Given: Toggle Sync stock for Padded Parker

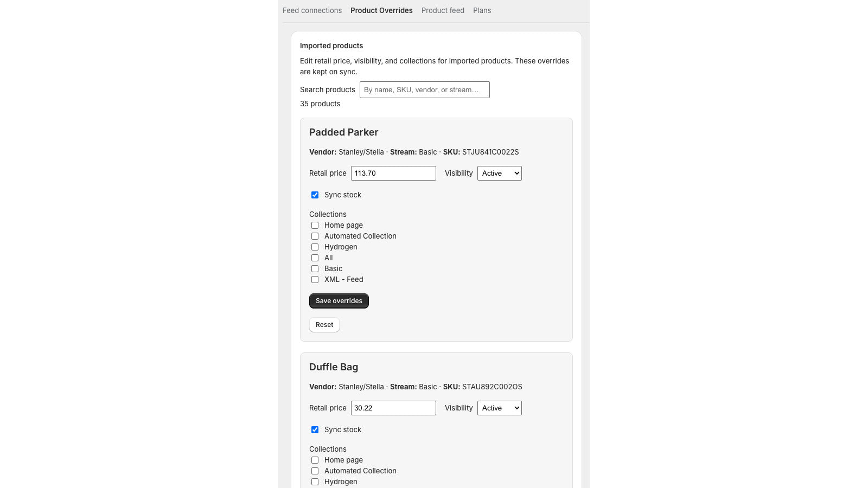Looking at the screenshot, I should [315, 195].
